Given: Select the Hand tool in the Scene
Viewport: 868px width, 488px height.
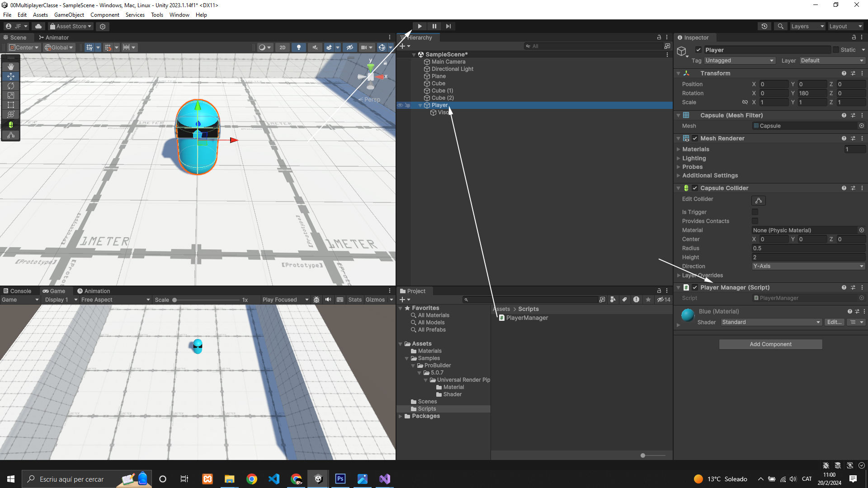Looking at the screenshot, I should pos(11,66).
